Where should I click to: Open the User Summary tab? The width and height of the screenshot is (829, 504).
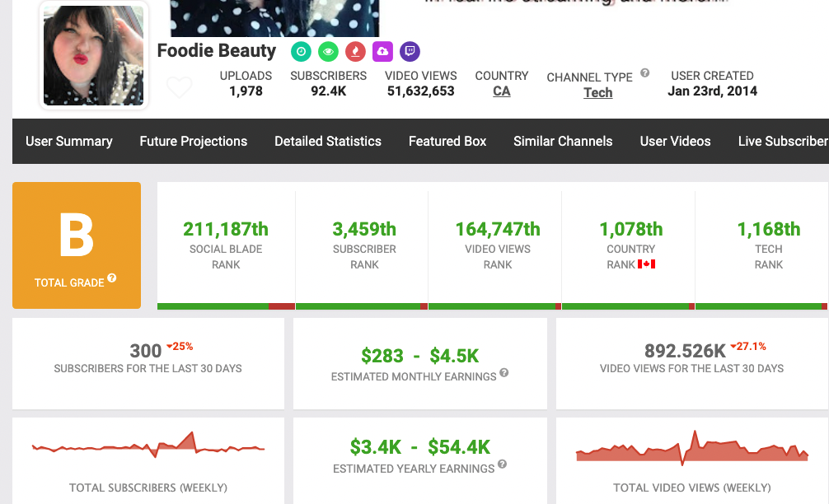tap(69, 141)
